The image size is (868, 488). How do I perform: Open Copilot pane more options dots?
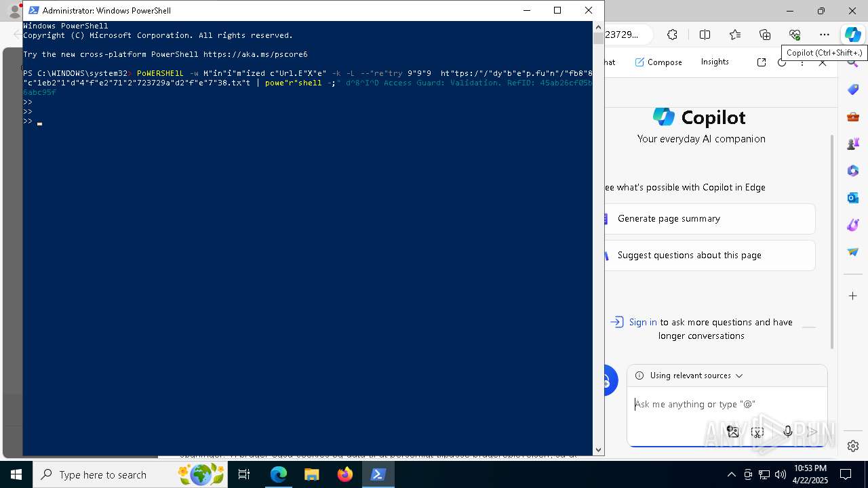pos(802,62)
